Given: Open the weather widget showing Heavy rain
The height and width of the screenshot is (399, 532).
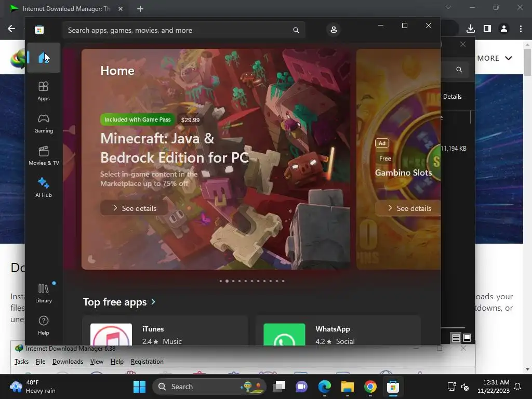Looking at the screenshot, I should pyautogui.click(x=33, y=387).
